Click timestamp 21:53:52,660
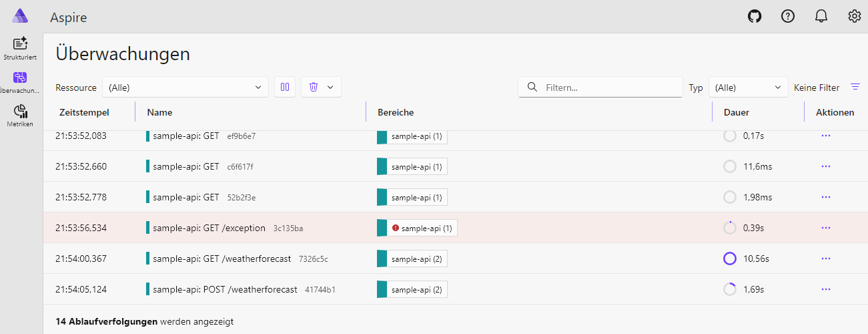Image resolution: width=868 pixels, height=334 pixels. [x=81, y=166]
